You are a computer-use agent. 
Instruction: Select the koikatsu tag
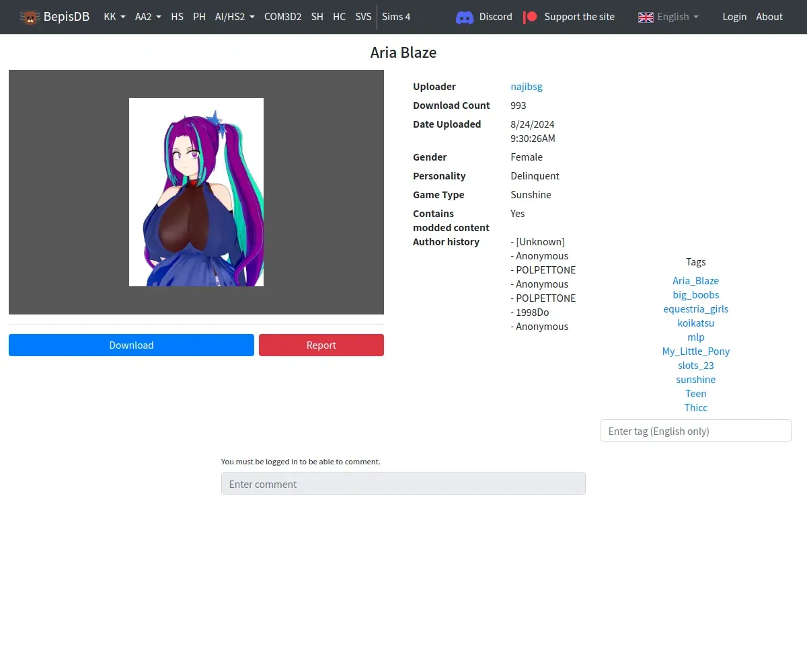point(695,323)
